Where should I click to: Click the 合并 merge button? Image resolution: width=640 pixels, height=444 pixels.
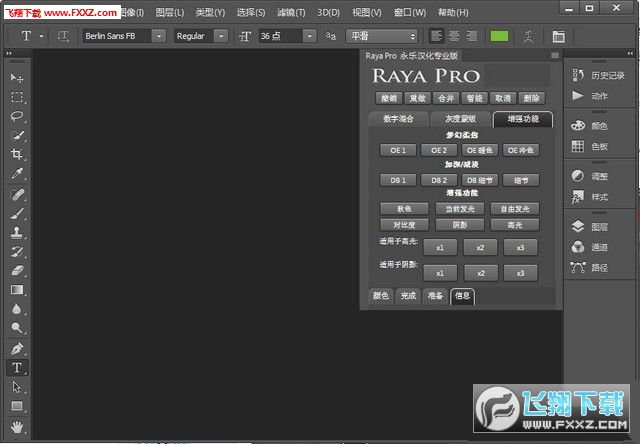(446, 98)
